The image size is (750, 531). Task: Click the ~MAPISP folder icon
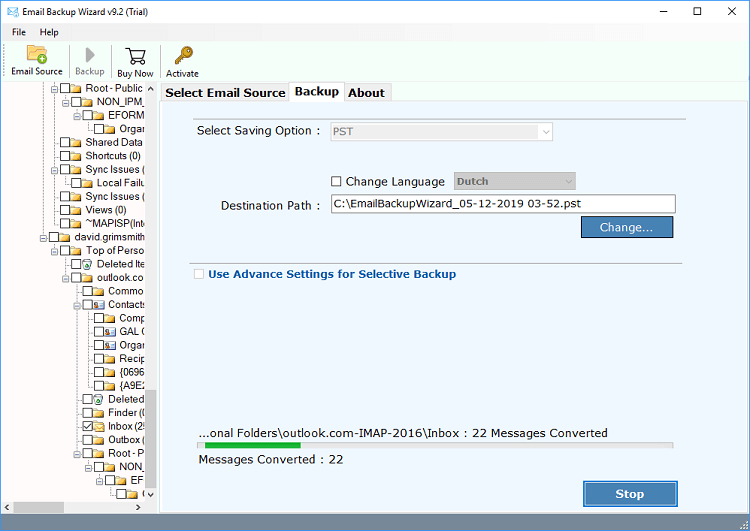tap(76, 223)
